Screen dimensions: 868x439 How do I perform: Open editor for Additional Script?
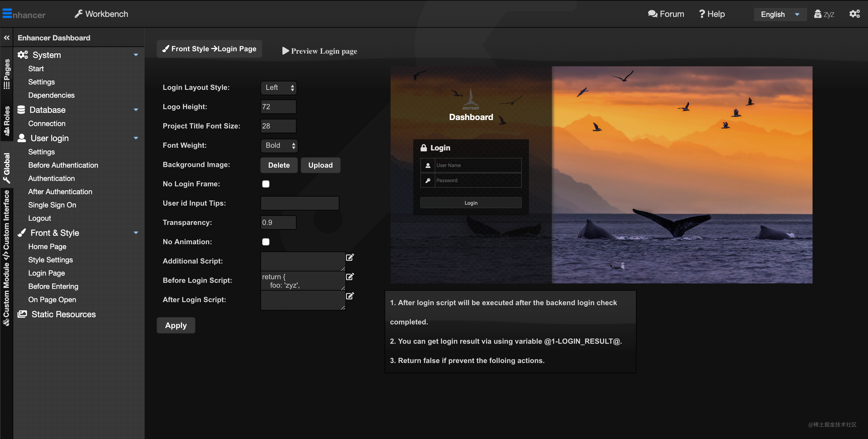350,257
